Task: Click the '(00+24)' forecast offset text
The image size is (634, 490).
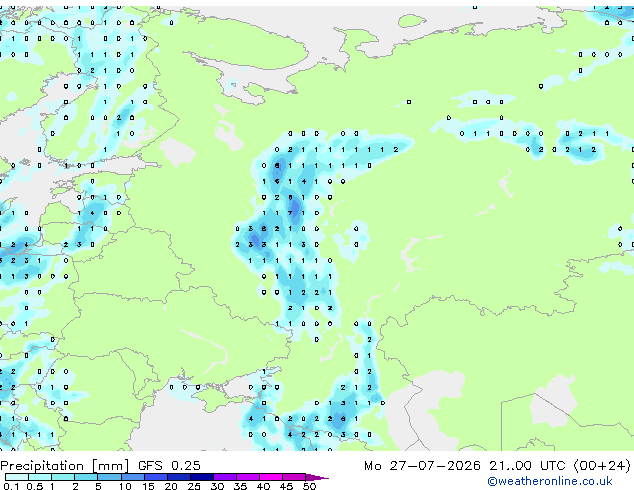Action: 602,466
